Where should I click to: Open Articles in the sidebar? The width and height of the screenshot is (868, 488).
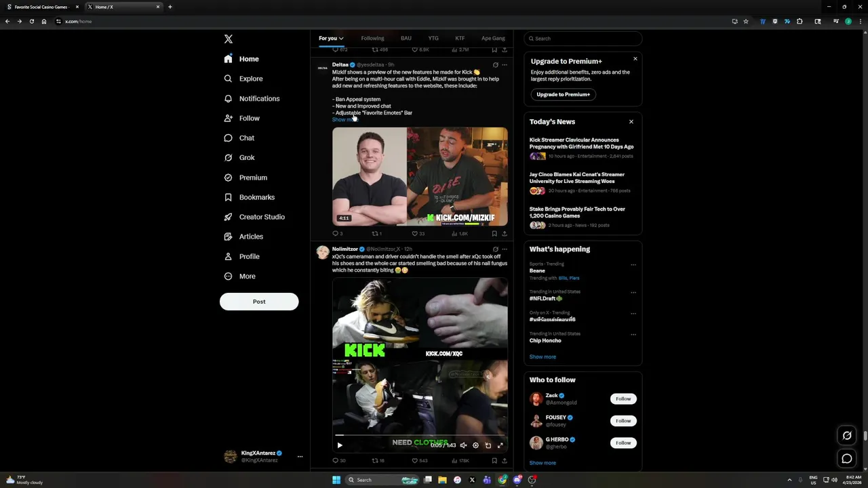(x=243, y=237)
